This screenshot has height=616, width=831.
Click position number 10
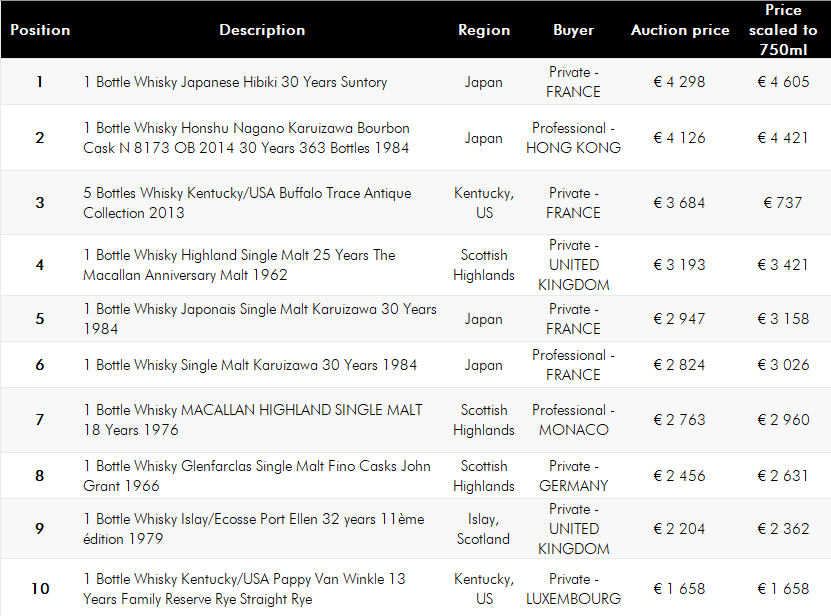(40, 588)
